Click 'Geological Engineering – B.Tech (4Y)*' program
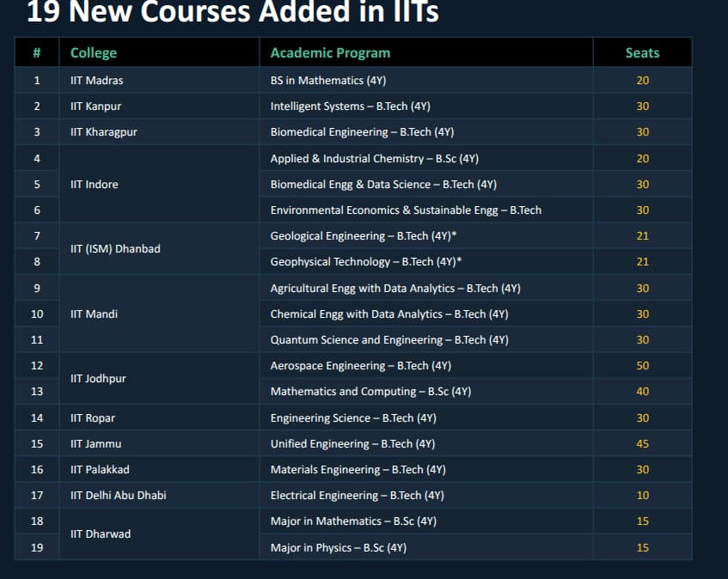Viewport: 728px width, 579px height. 364,235
